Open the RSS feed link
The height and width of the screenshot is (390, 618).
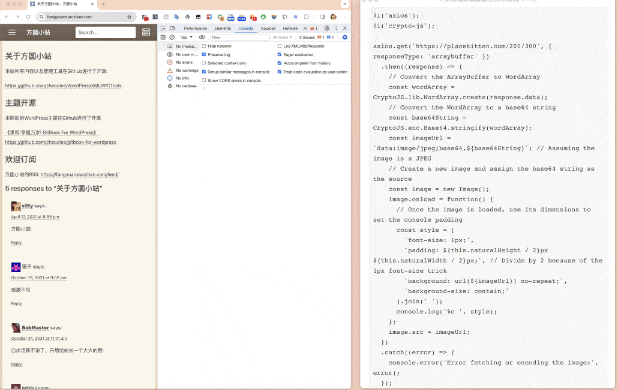[80, 175]
